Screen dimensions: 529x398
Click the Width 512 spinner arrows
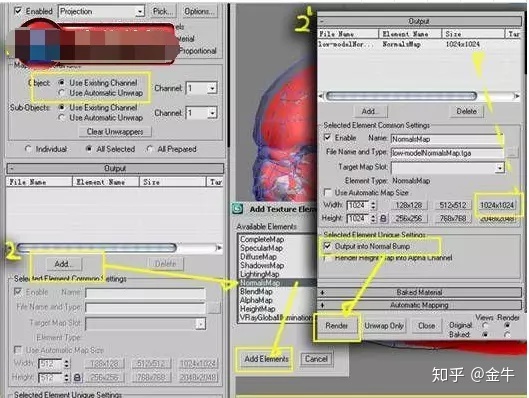66,364
